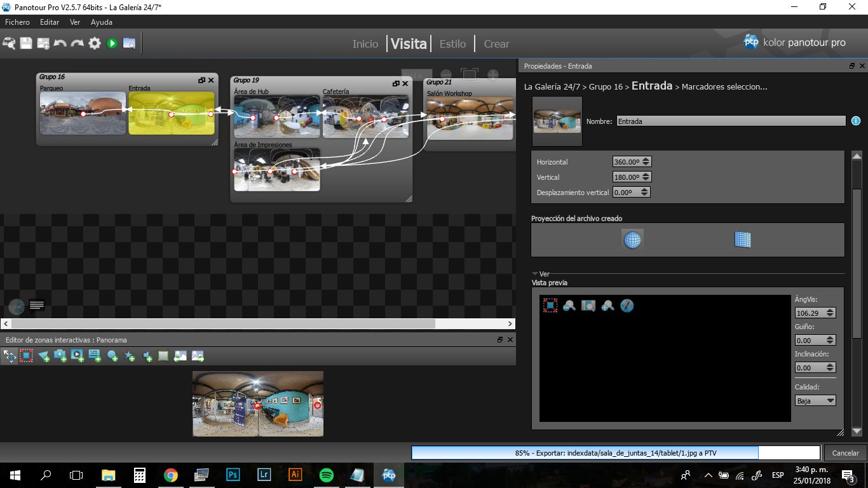Select spherical projection globe option
This screenshot has width=868, height=488.
click(x=632, y=240)
